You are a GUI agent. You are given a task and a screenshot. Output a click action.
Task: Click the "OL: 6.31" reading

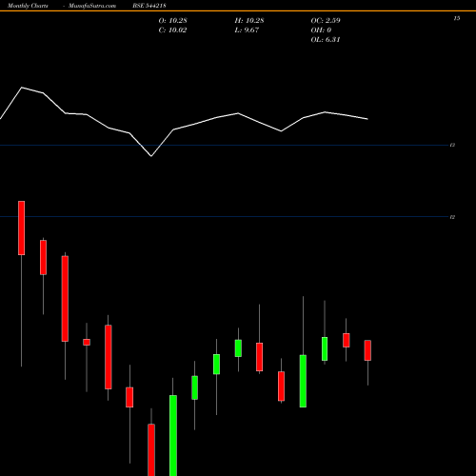point(326,40)
